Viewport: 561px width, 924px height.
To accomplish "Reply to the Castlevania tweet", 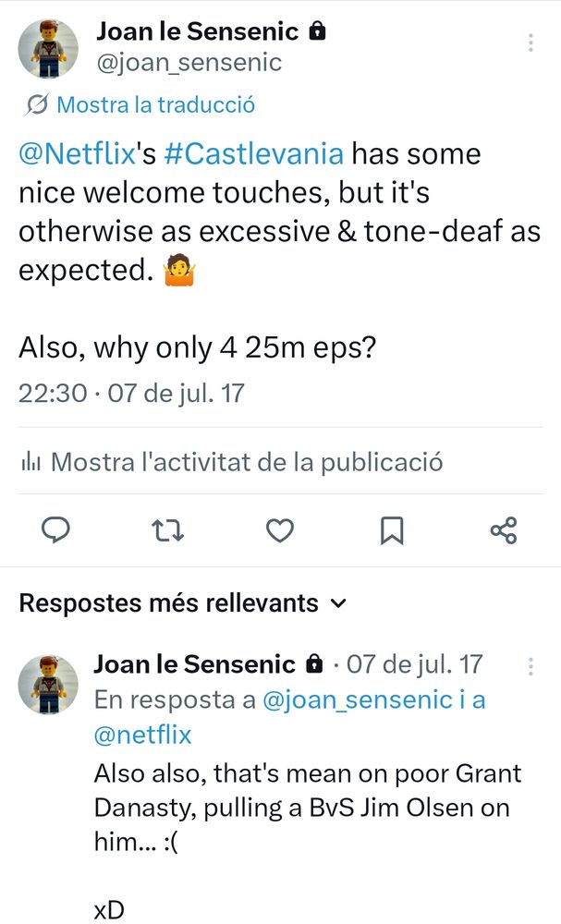I will pyautogui.click(x=56, y=530).
